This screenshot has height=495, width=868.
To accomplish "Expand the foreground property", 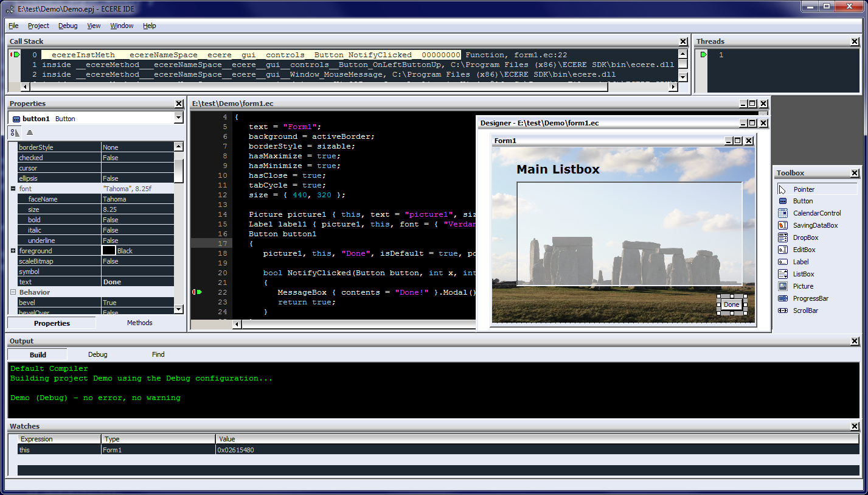I will [13, 251].
